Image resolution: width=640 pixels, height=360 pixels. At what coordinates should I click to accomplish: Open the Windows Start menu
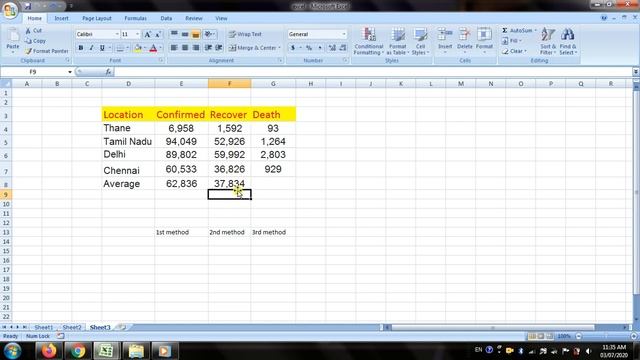[x=13, y=351]
